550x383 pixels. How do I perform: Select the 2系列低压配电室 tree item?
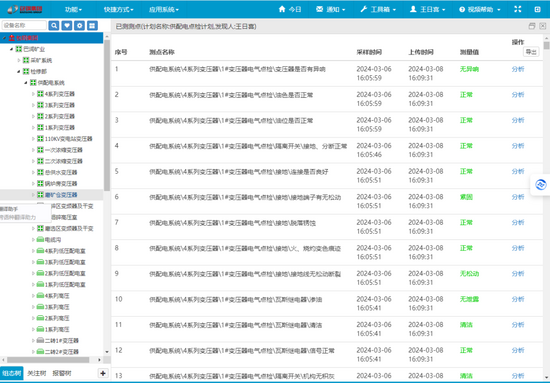[x=65, y=274]
